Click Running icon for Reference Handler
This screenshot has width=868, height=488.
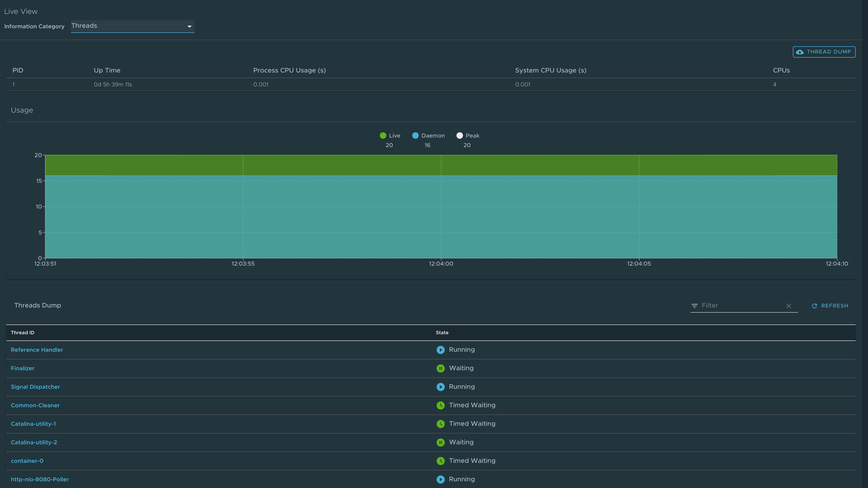point(440,350)
